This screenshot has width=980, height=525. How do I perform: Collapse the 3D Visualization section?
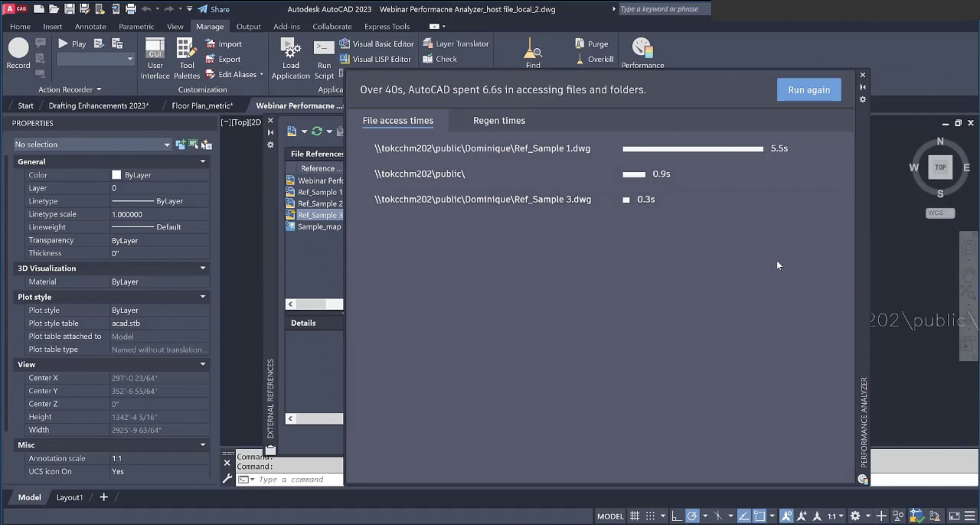pos(203,268)
